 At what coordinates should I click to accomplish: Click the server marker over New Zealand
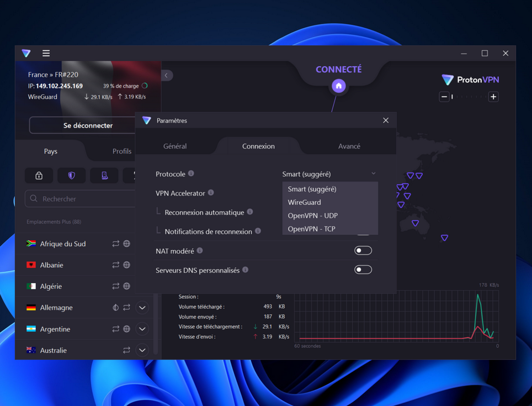[444, 238]
